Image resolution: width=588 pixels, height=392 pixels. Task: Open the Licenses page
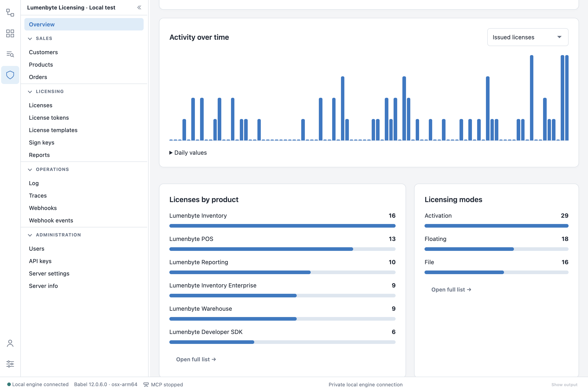click(x=40, y=105)
